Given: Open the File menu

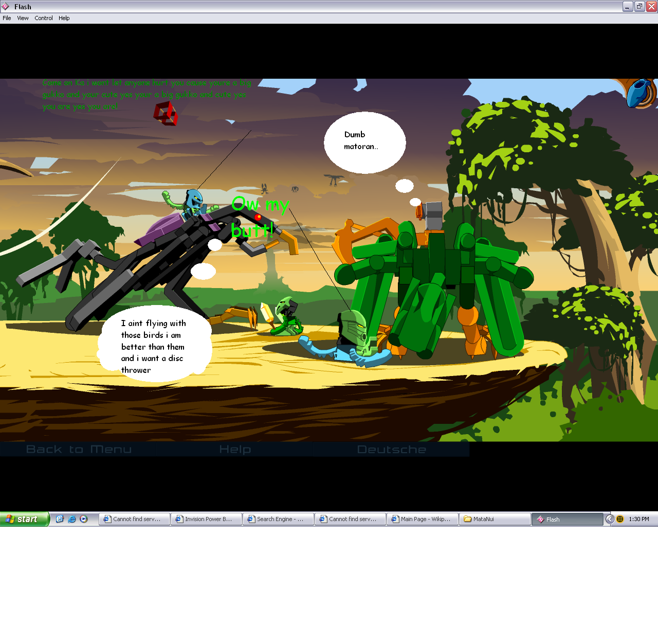Looking at the screenshot, I should (x=7, y=18).
